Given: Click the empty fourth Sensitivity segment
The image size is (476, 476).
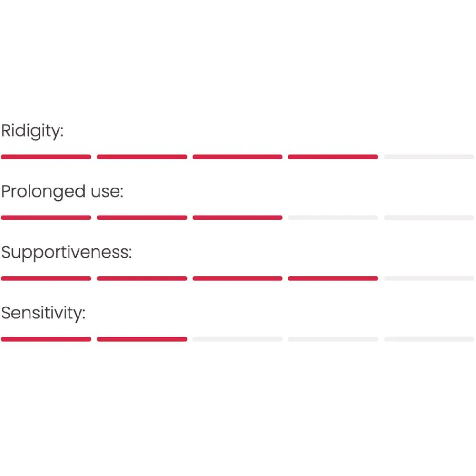Looking at the screenshot, I should 333,339.
